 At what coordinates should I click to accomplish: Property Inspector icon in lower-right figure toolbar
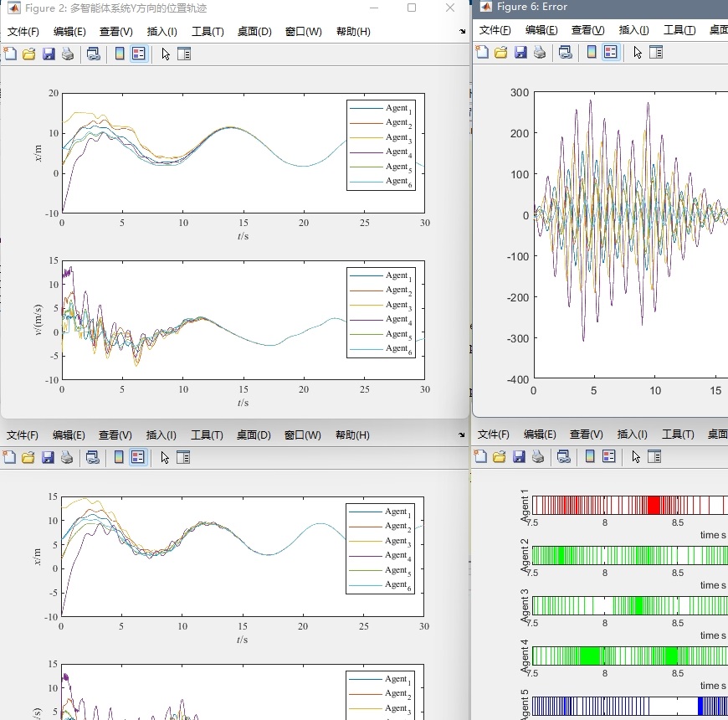pyautogui.click(x=654, y=456)
